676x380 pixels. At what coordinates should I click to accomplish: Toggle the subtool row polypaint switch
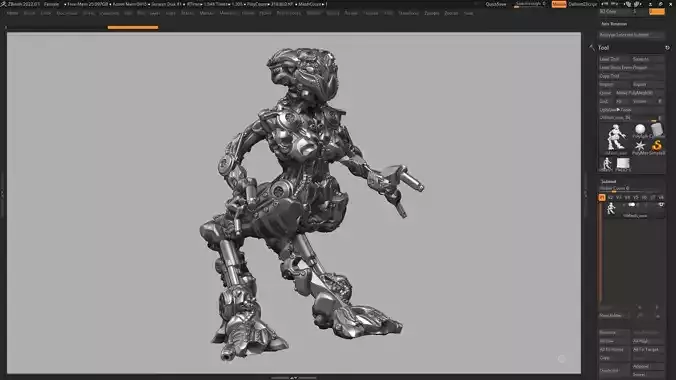632,205
